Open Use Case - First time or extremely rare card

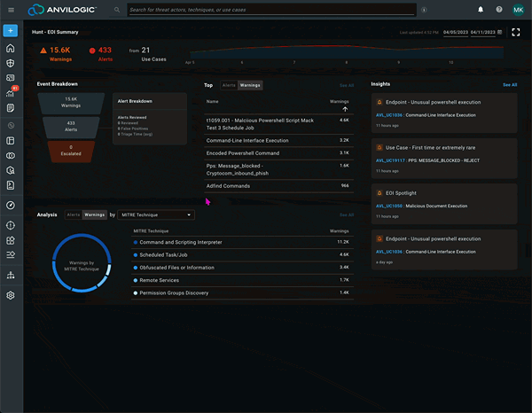pos(444,159)
